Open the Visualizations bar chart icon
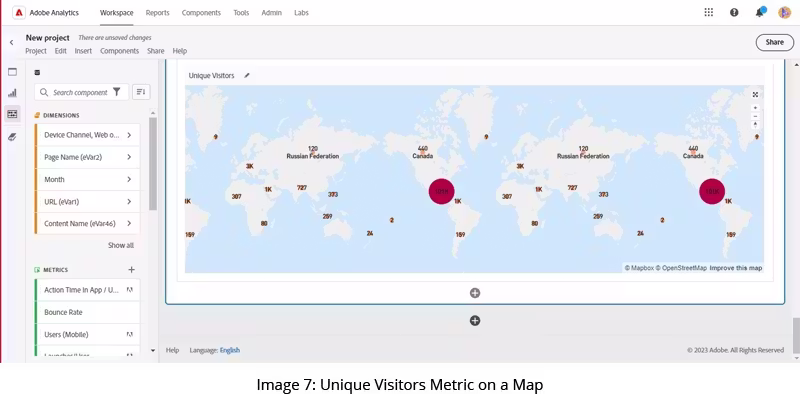Image resolution: width=800 pixels, height=394 pixels. click(x=12, y=93)
